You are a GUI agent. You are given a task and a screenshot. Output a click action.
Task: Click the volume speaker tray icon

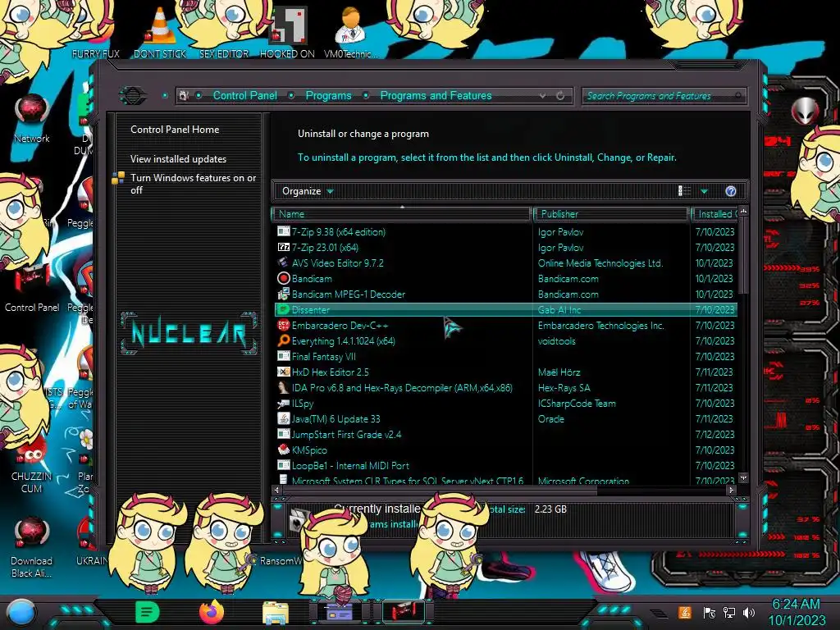click(749, 612)
